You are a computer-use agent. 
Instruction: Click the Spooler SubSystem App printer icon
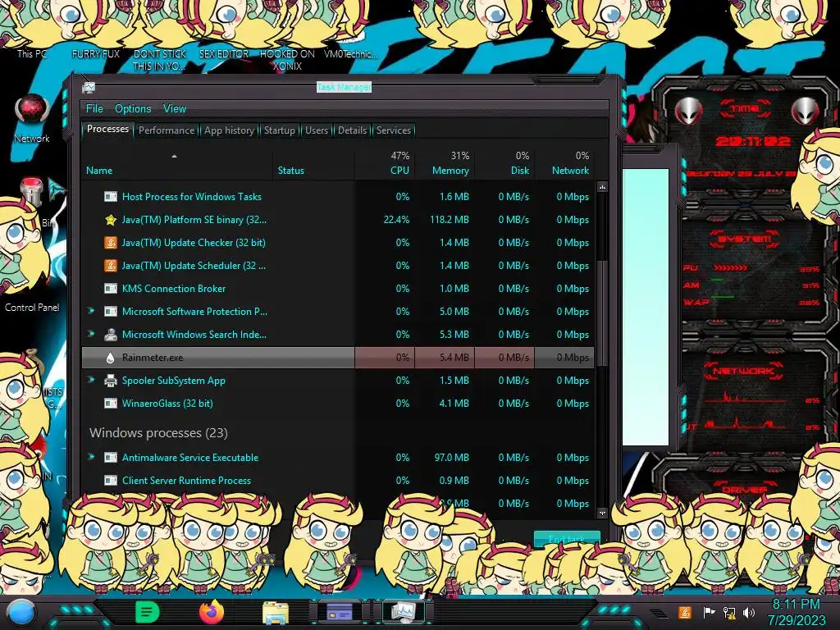[x=111, y=381]
